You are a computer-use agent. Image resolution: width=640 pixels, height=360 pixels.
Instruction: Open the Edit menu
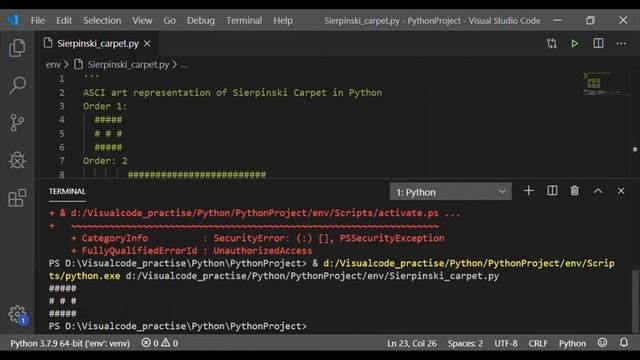[x=64, y=20]
